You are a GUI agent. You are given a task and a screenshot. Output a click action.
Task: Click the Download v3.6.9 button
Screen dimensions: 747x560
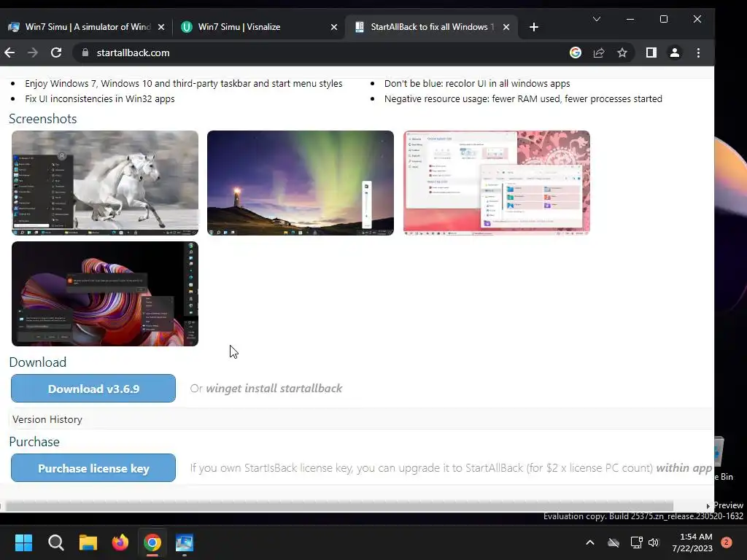(93, 389)
